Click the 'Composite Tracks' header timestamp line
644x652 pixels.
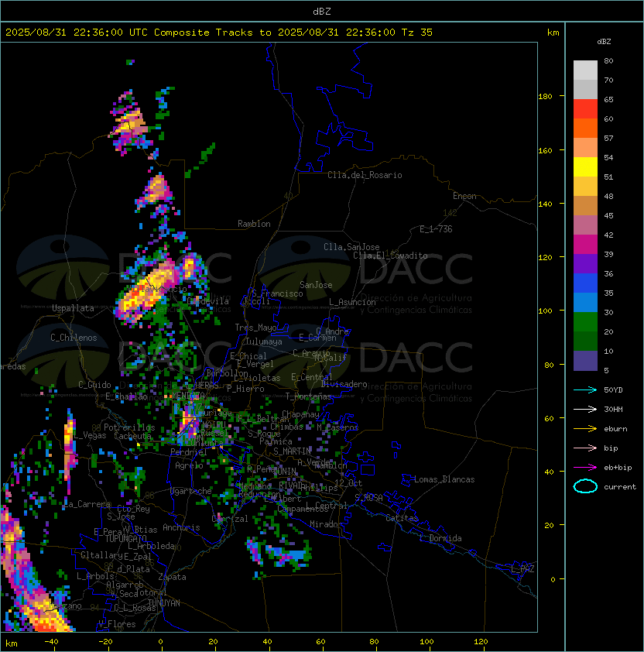(x=219, y=33)
